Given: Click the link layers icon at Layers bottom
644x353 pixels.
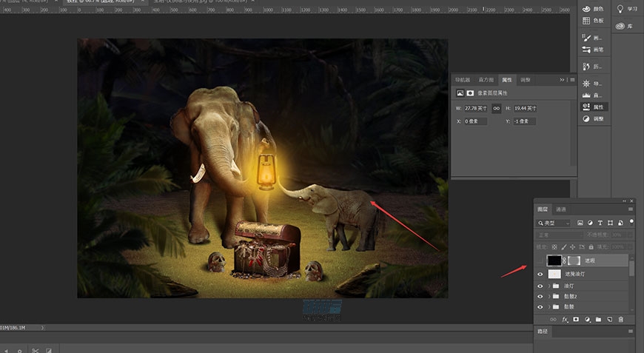Looking at the screenshot, I should point(553,320).
